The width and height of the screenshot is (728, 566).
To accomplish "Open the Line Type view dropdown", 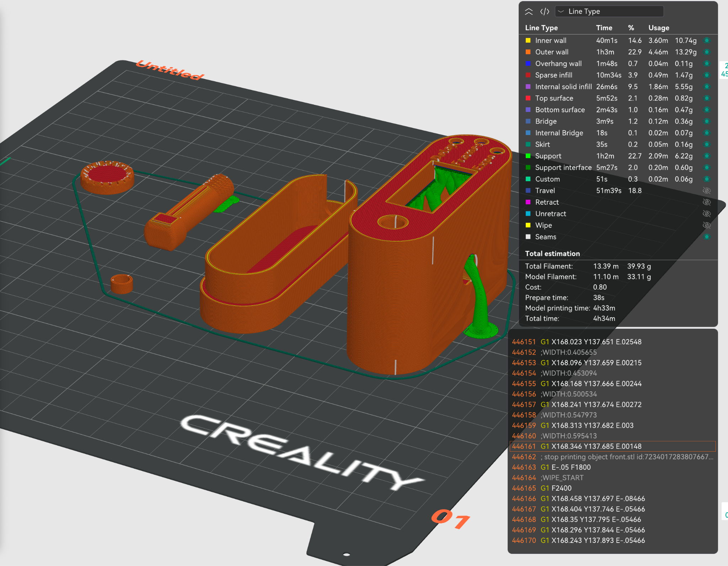I will click(609, 11).
